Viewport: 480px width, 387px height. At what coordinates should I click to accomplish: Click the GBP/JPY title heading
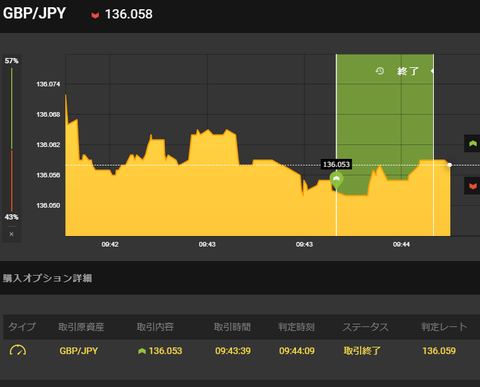point(34,14)
